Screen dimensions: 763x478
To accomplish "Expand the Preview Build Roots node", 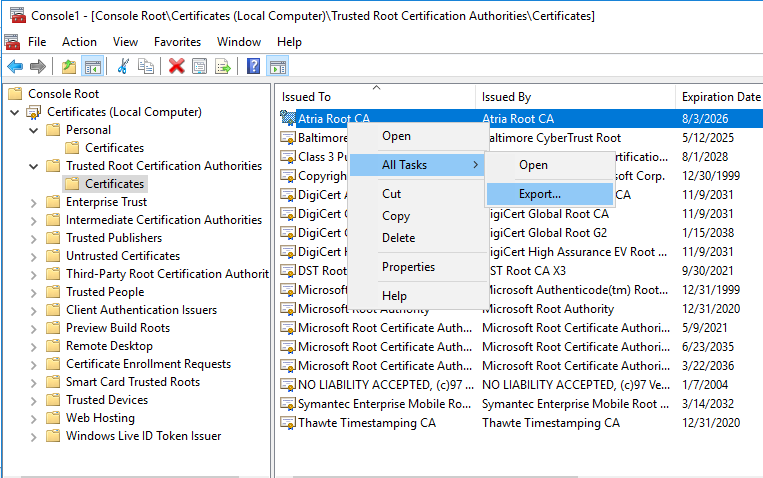I will [x=34, y=329].
